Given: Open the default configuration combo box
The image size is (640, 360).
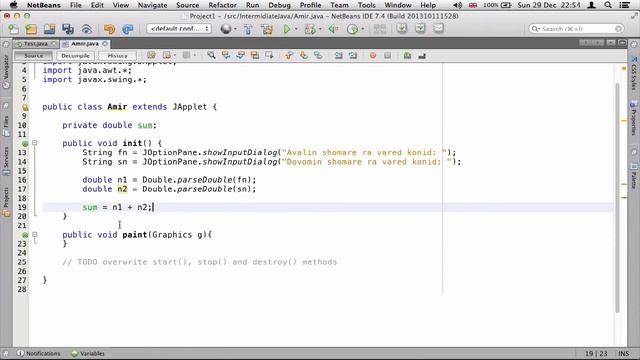Looking at the screenshot, I should click(x=179, y=29).
